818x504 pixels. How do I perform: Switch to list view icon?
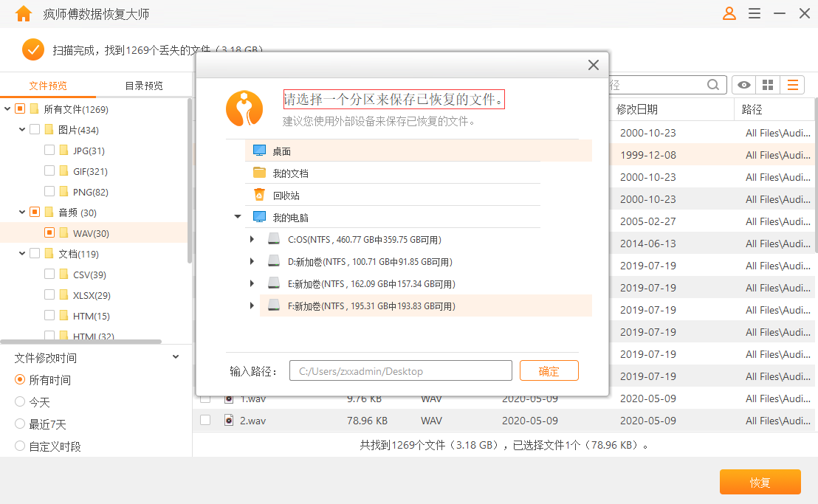[x=792, y=85]
